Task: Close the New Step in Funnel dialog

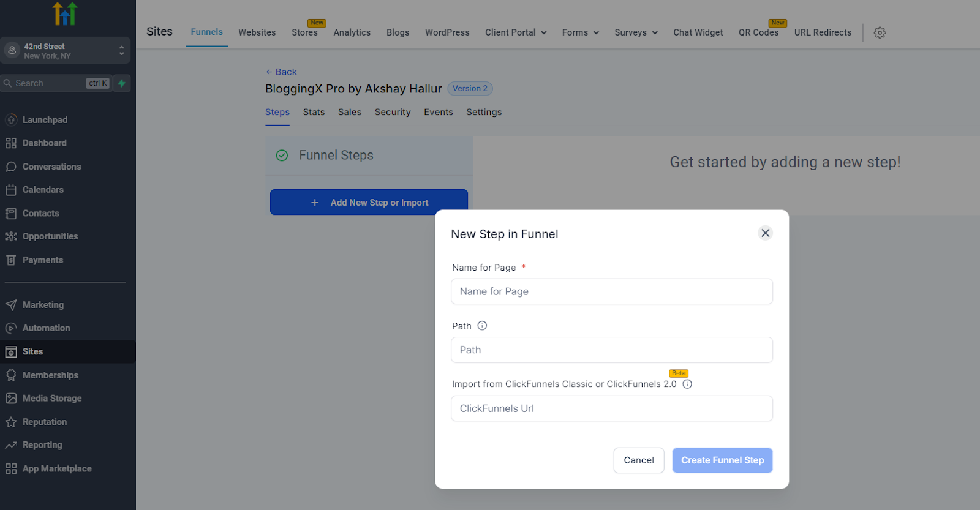Action: (x=765, y=233)
